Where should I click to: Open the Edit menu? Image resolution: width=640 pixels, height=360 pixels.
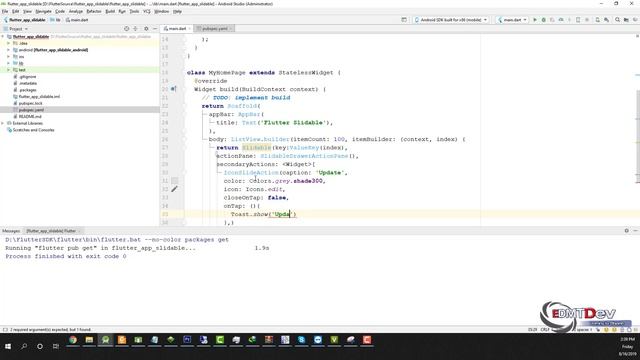(x=16, y=11)
